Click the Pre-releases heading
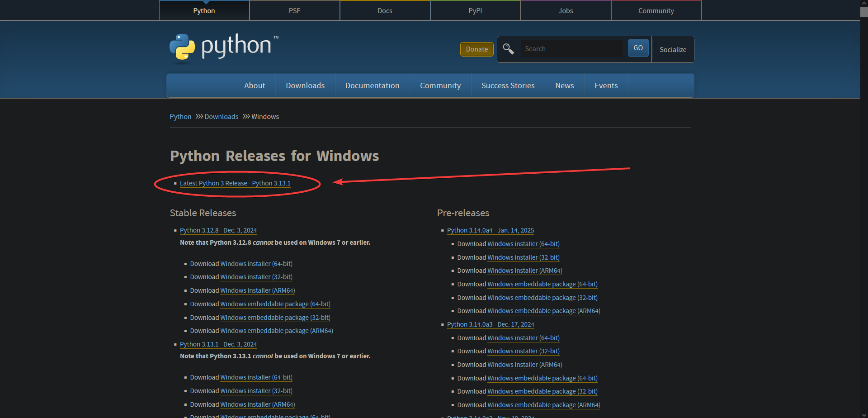Image resolution: width=868 pixels, height=418 pixels. [x=463, y=213]
